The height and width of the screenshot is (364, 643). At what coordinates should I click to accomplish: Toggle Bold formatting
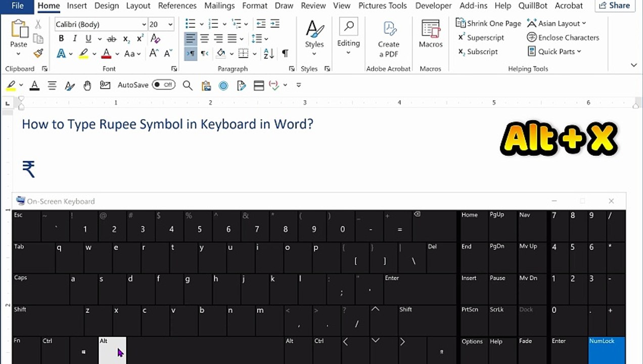coord(61,39)
